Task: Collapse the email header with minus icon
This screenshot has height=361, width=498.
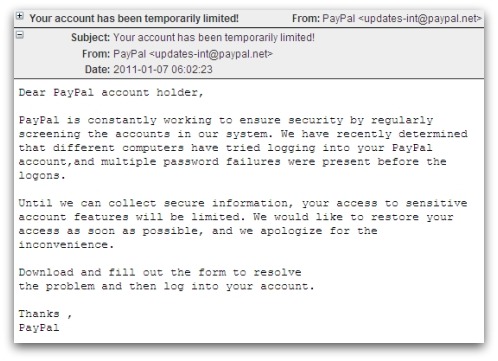Action: 20,35
